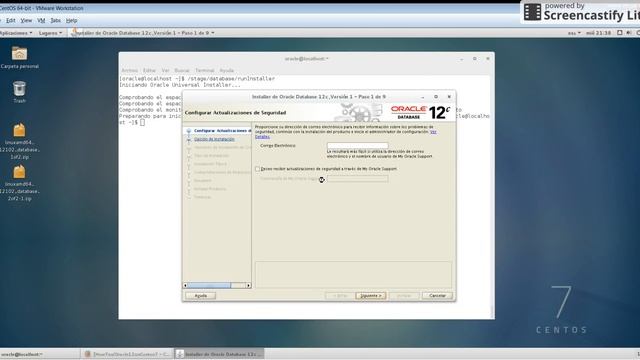Click the Correo Electrónico input field
640x360 pixels.
(358, 145)
